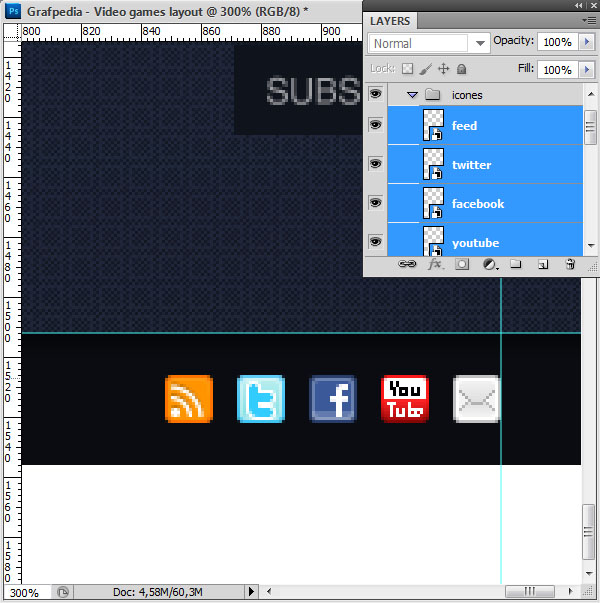Lock transparent pixels icon
Viewport: 600px width, 603px height.
[407, 69]
